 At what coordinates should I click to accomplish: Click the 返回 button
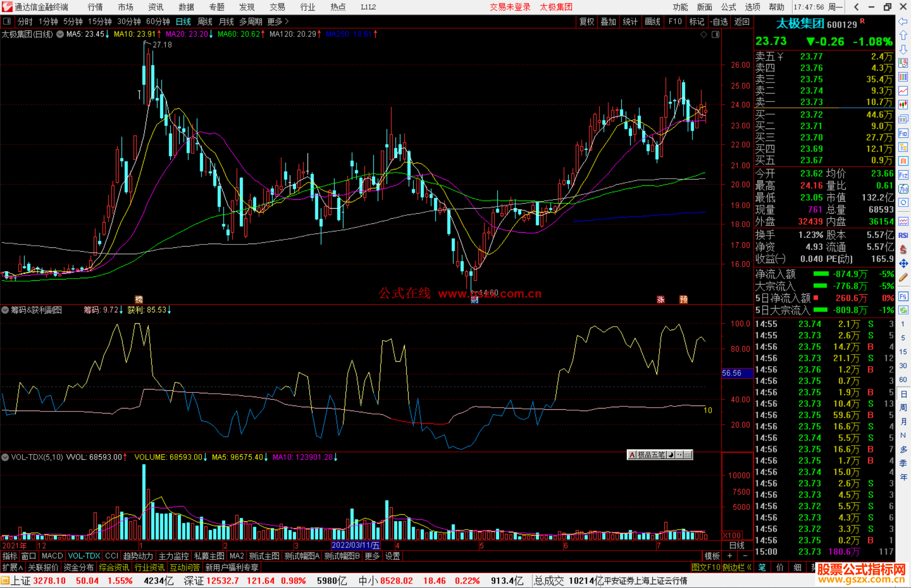[742, 21]
